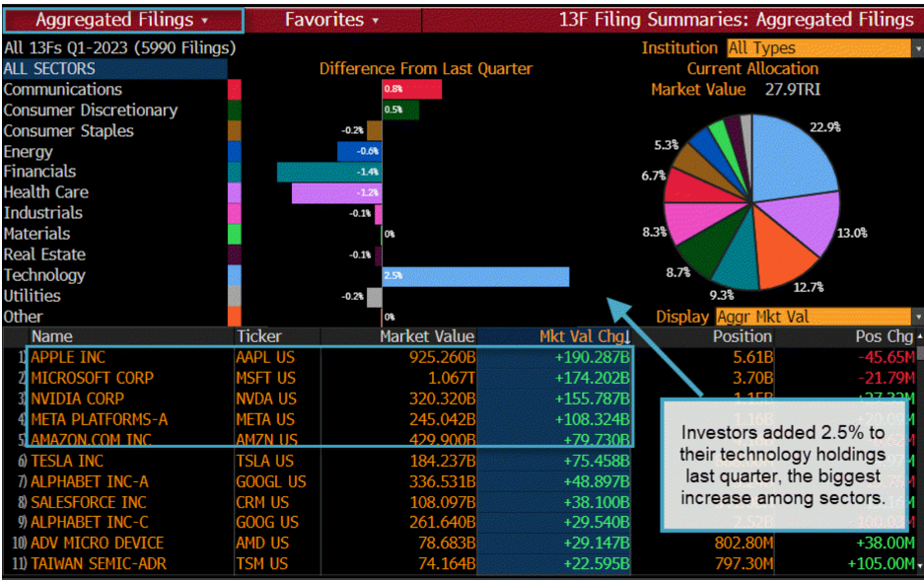Screen dimensions: 924x581
Task: Select the Health Care sector
Action: (x=46, y=192)
